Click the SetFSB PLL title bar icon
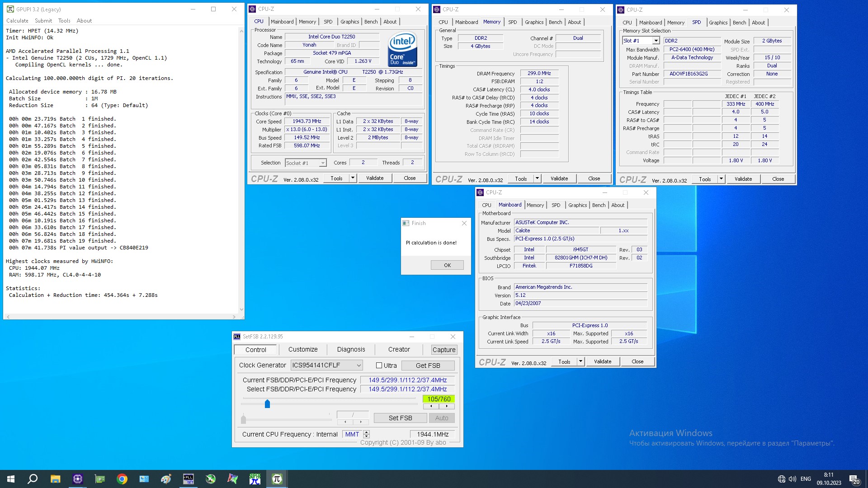Screen dimensions: 868x488 tap(237, 337)
